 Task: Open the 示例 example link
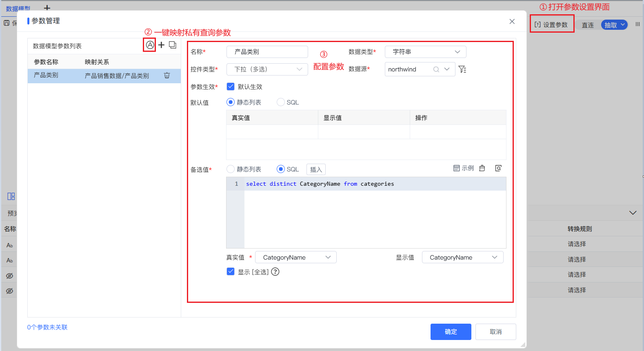[x=464, y=168]
